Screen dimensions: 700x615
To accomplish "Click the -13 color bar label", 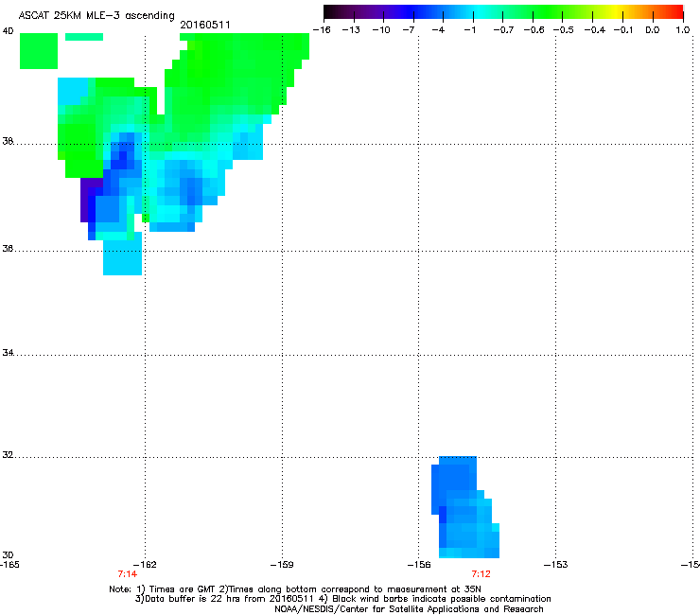I will (x=351, y=30).
